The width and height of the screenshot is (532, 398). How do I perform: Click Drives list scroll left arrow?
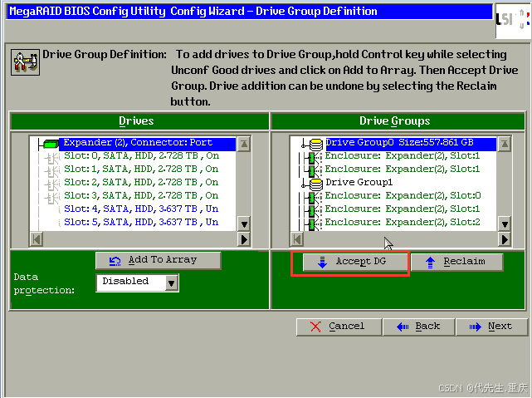(37, 239)
